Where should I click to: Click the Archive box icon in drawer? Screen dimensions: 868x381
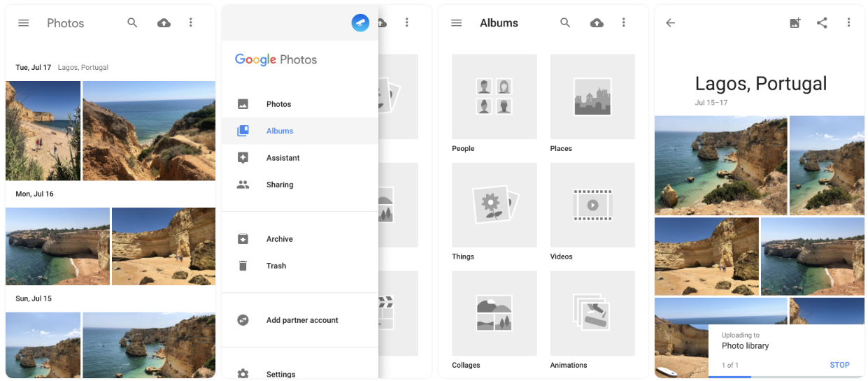pyautogui.click(x=243, y=239)
